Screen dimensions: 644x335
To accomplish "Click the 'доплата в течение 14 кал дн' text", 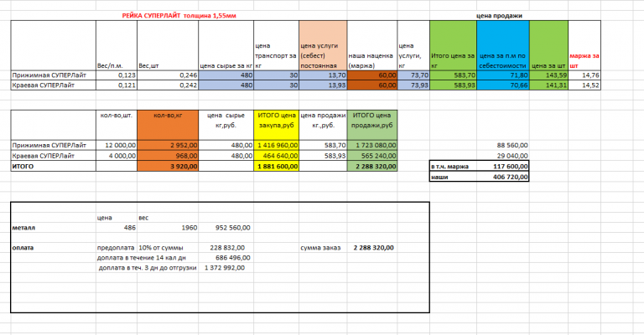I will [x=141, y=257].
